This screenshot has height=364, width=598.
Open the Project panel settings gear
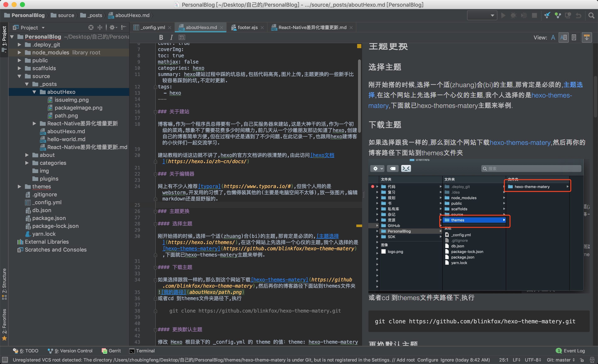113,27
